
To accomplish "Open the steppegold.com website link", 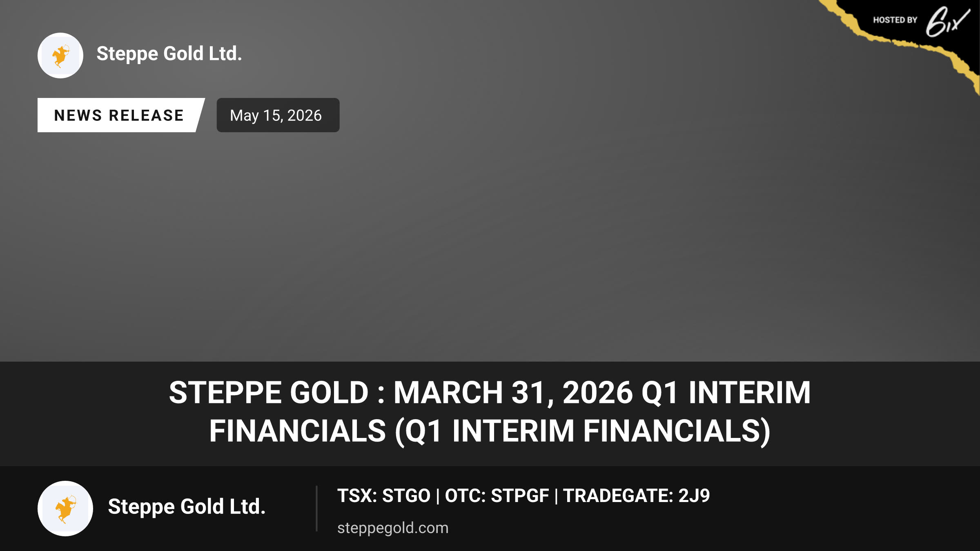I will (x=393, y=528).
